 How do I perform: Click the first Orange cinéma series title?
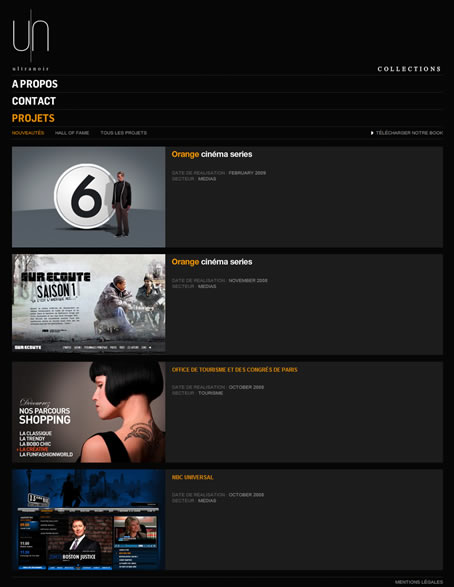click(212, 154)
